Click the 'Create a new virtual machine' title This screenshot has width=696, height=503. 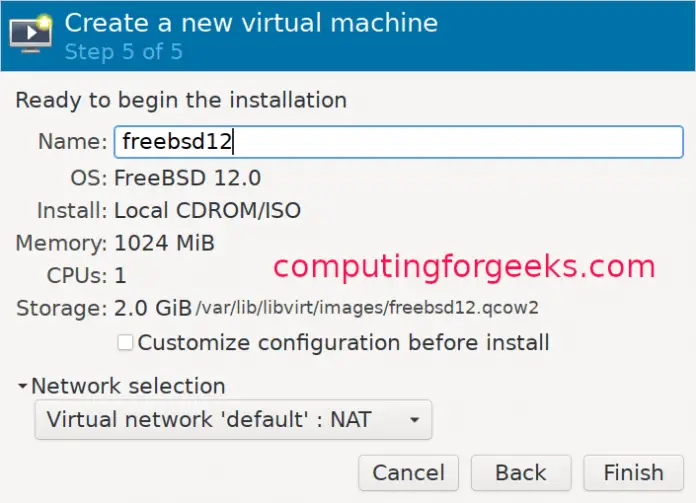tap(251, 23)
